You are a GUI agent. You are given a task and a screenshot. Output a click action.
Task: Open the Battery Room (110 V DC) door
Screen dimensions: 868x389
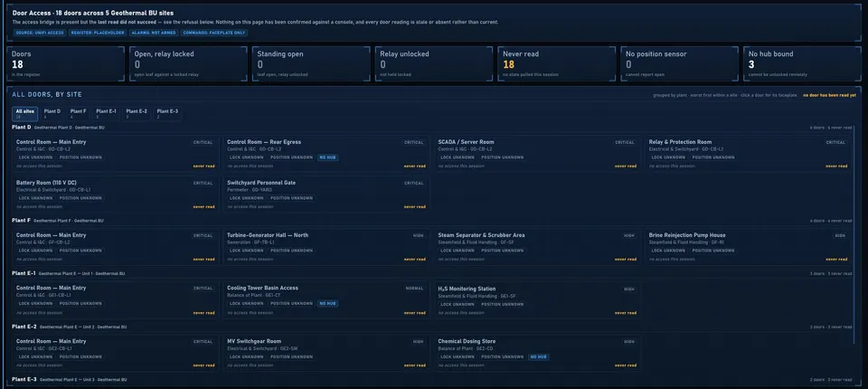point(115,194)
